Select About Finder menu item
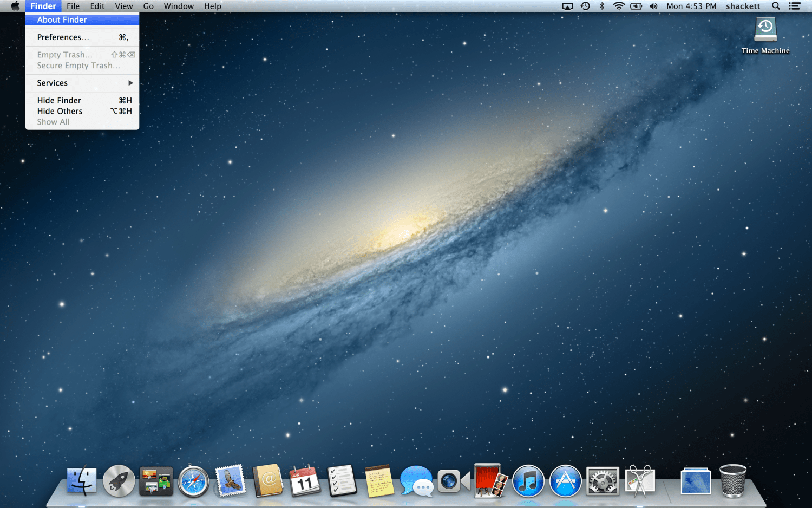The width and height of the screenshot is (812, 508). point(82,19)
